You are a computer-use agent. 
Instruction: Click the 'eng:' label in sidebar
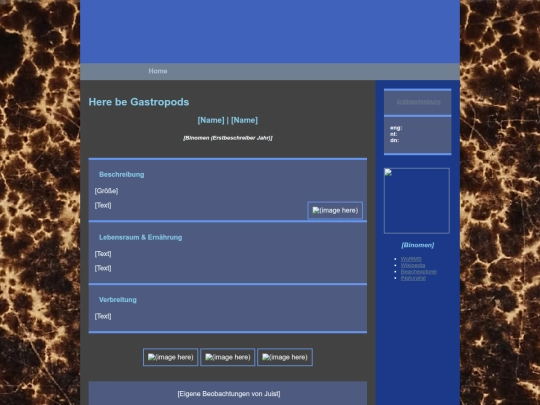(x=396, y=128)
